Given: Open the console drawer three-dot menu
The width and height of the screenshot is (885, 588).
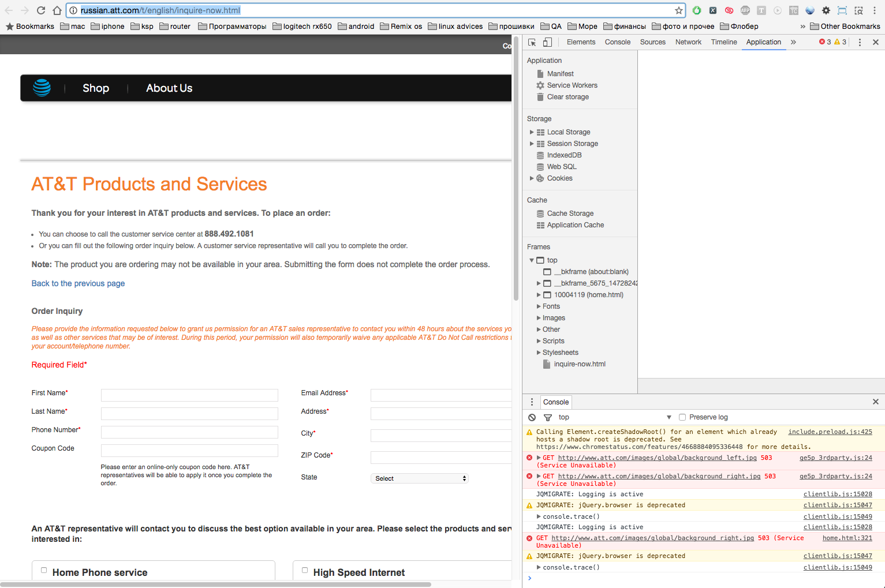Looking at the screenshot, I should click(532, 402).
